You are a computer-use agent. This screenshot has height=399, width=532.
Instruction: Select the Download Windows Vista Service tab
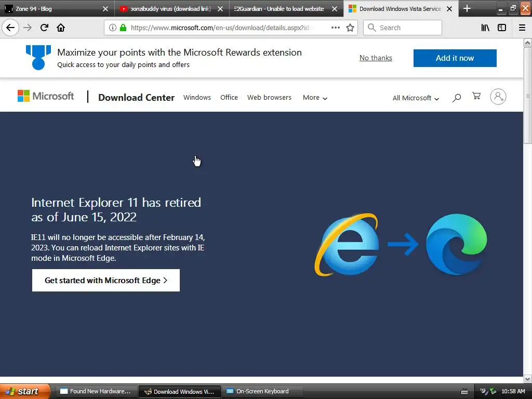point(401,9)
